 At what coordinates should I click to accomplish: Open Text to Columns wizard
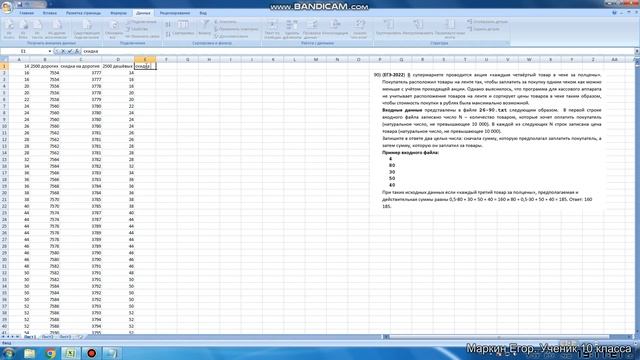[272, 29]
